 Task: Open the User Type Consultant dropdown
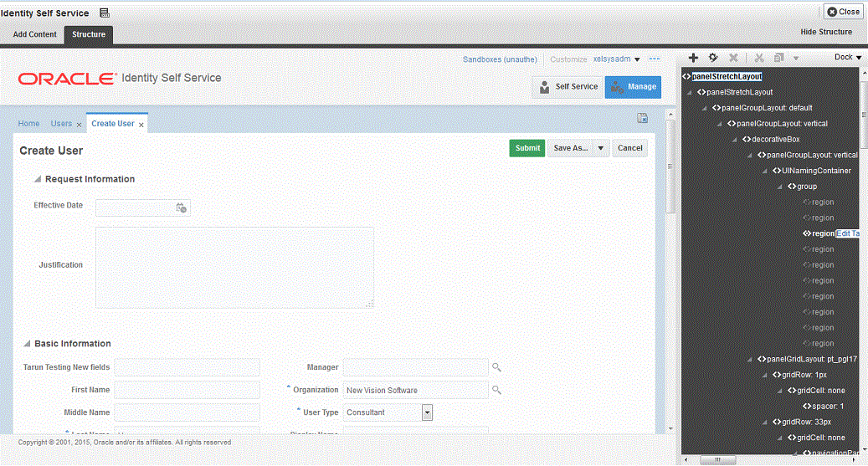click(427, 412)
